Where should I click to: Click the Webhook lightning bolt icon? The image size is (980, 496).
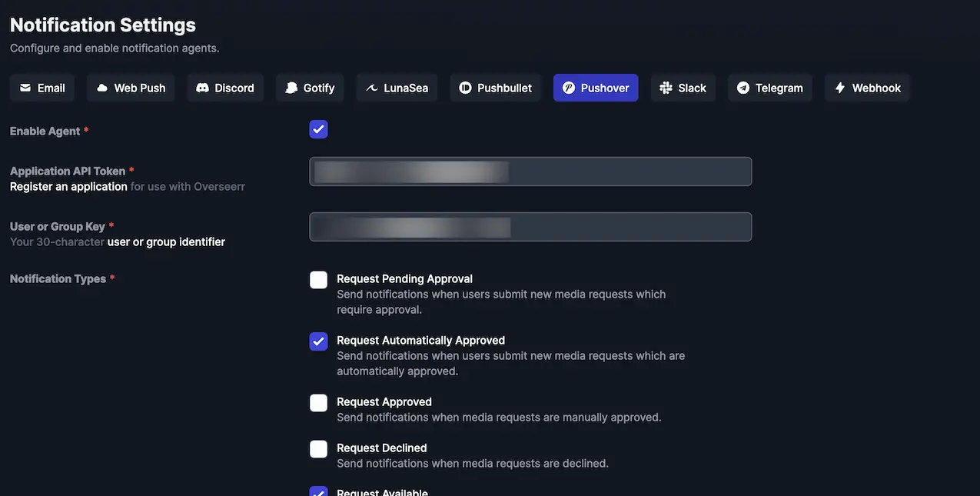[x=840, y=88]
